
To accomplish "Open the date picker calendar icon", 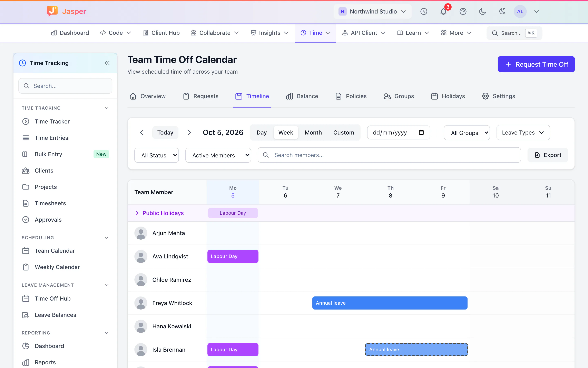I will 421,132.
